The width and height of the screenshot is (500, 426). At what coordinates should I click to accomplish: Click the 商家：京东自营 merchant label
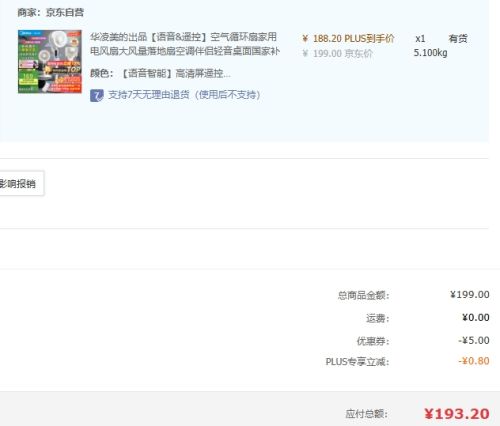[51, 13]
